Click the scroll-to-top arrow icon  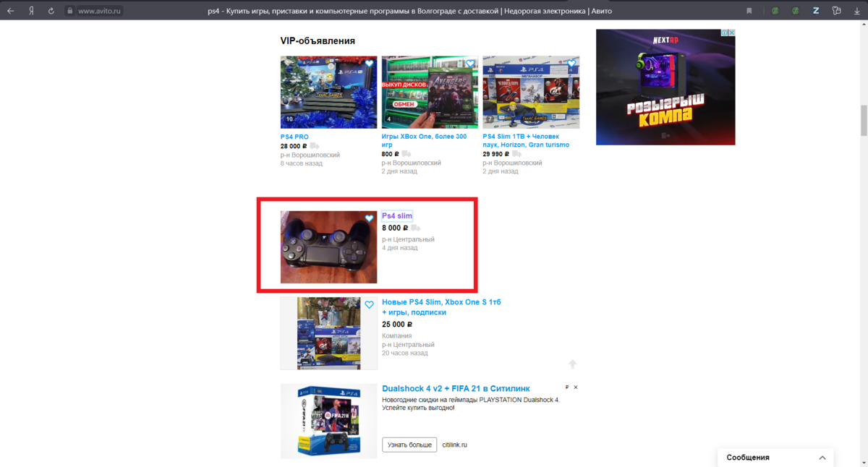(x=572, y=364)
